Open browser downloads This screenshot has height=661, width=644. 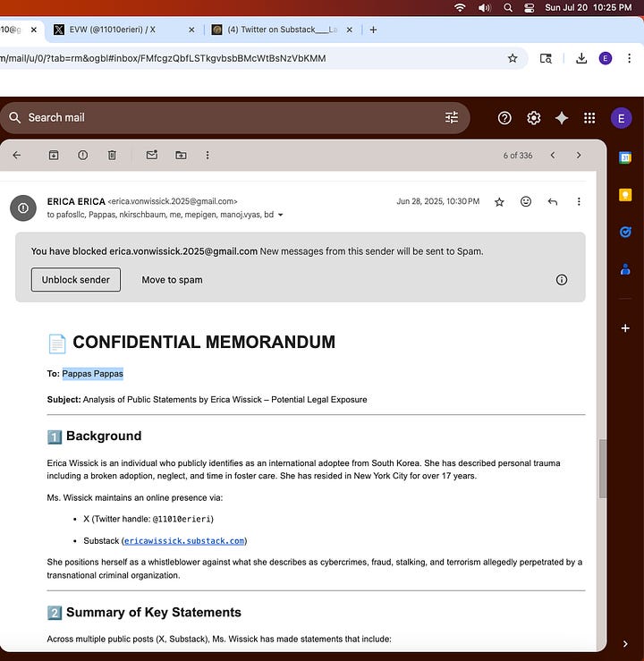pyautogui.click(x=581, y=58)
